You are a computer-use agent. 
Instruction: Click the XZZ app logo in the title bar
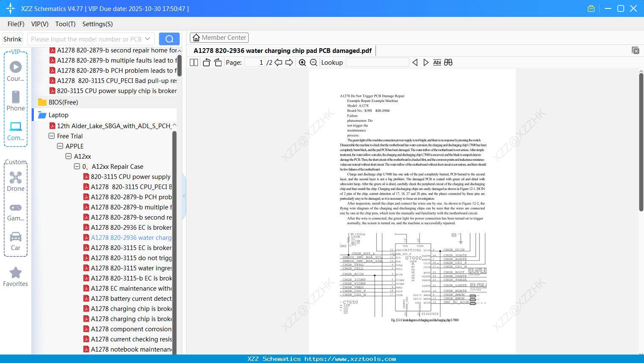pos(11,8)
